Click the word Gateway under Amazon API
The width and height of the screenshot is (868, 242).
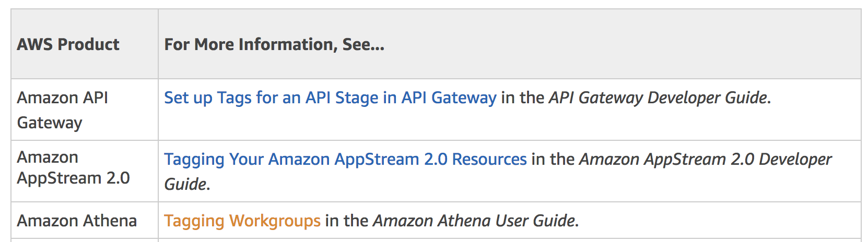pos(50,123)
